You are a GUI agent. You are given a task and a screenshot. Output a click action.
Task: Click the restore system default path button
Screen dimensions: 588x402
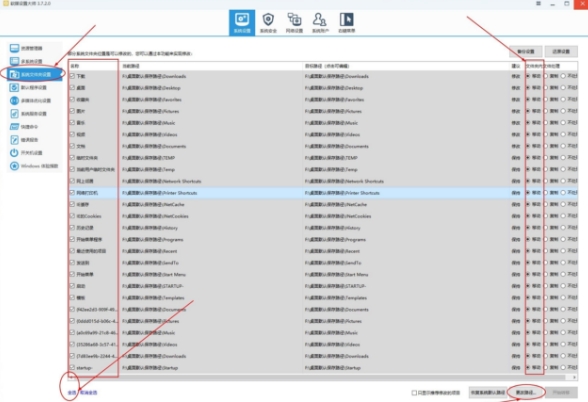488,392
